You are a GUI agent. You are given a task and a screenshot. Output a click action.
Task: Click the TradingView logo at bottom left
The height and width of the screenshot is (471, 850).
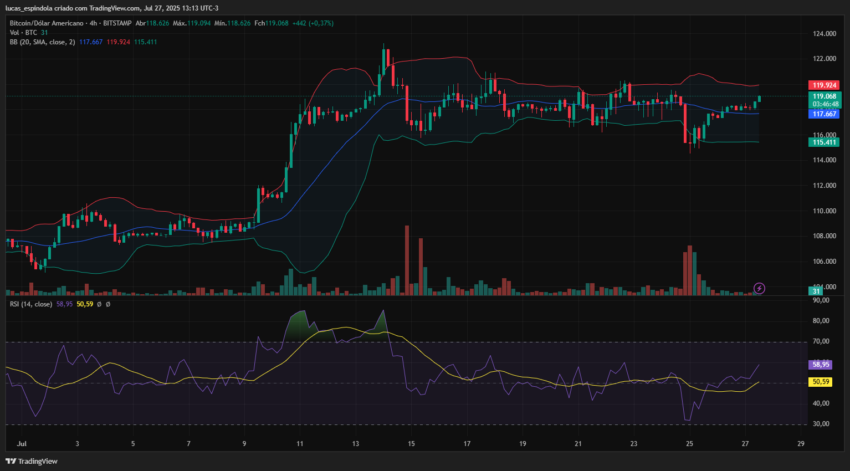click(31, 461)
